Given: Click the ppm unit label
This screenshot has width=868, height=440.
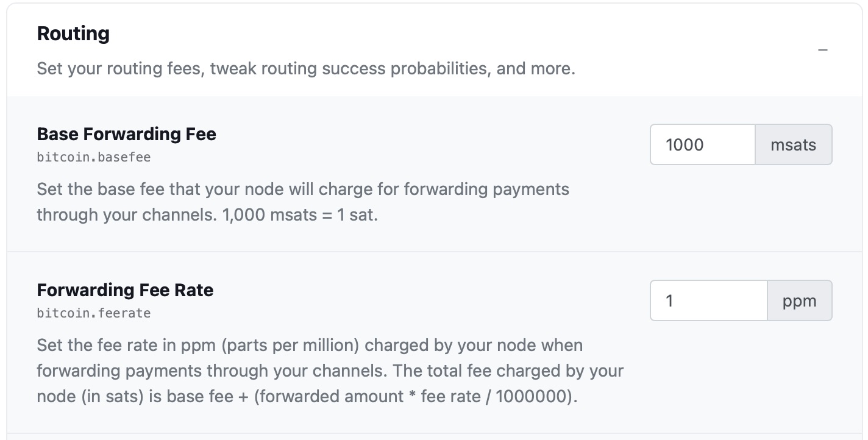Looking at the screenshot, I should (x=799, y=300).
